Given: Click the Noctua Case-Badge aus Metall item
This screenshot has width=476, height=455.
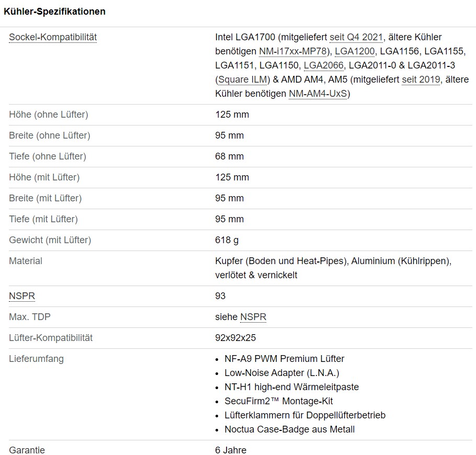Looking at the screenshot, I should click(289, 429).
